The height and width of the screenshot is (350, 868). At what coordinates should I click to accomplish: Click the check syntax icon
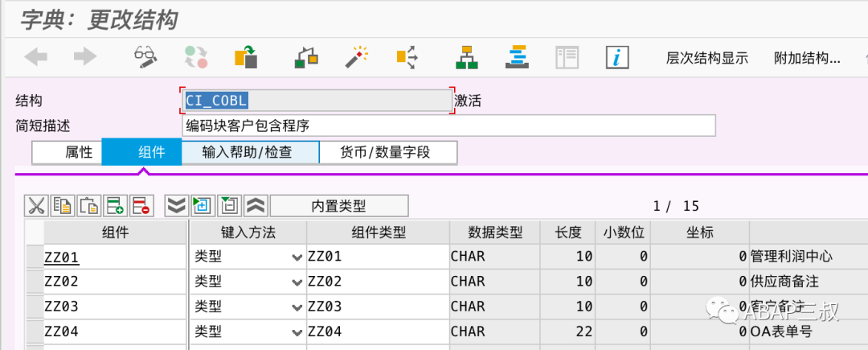click(x=306, y=57)
